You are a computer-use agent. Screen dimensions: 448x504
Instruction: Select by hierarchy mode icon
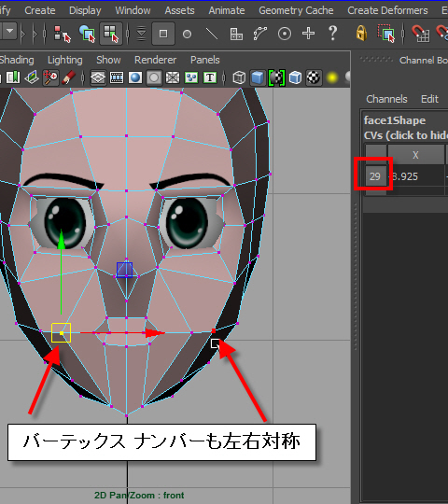pyautogui.click(x=62, y=34)
